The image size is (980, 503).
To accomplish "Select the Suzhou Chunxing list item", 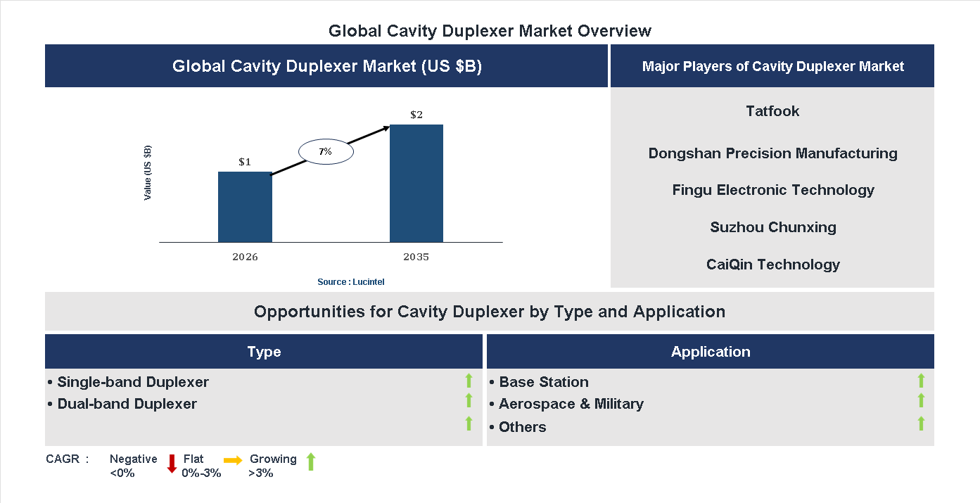I will [x=772, y=227].
